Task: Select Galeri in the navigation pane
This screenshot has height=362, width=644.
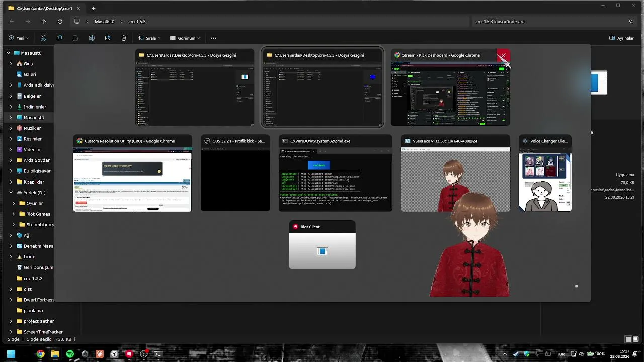Action: click(x=30, y=74)
